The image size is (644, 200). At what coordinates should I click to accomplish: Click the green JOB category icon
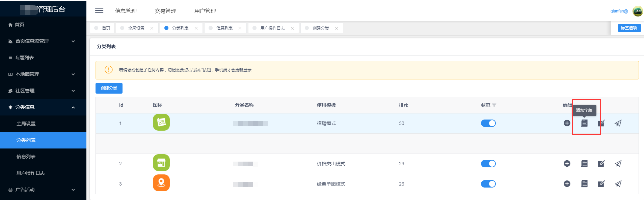[161, 122]
